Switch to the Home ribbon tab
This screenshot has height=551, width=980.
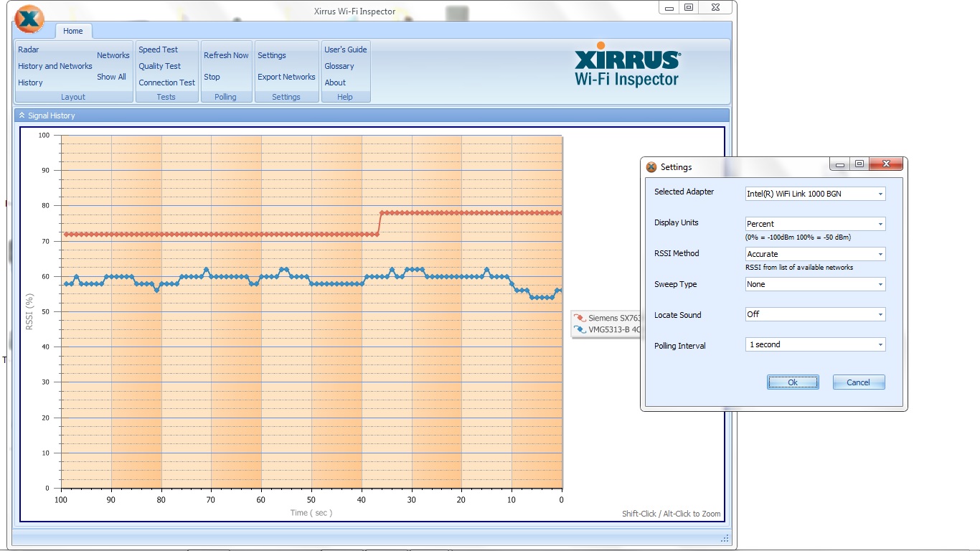pyautogui.click(x=72, y=31)
